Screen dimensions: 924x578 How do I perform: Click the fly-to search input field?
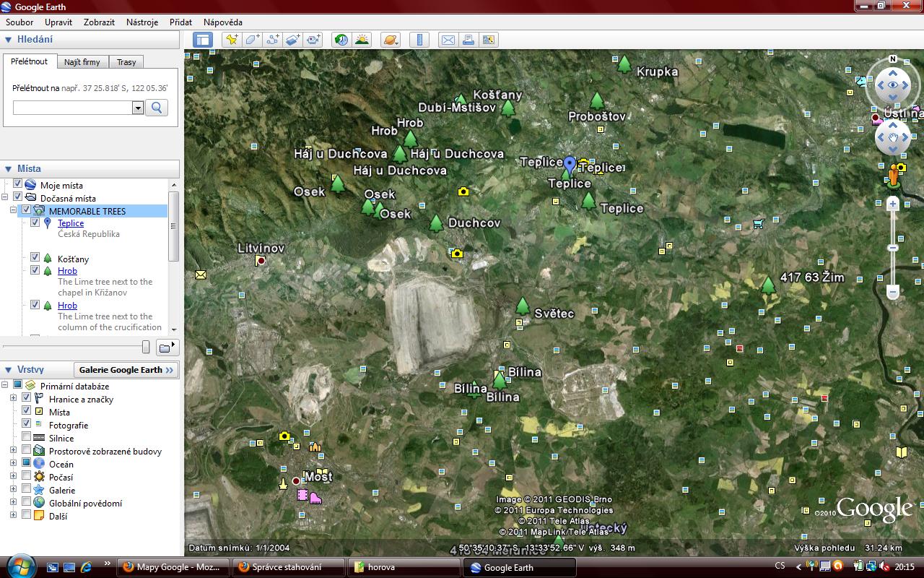click(73, 108)
